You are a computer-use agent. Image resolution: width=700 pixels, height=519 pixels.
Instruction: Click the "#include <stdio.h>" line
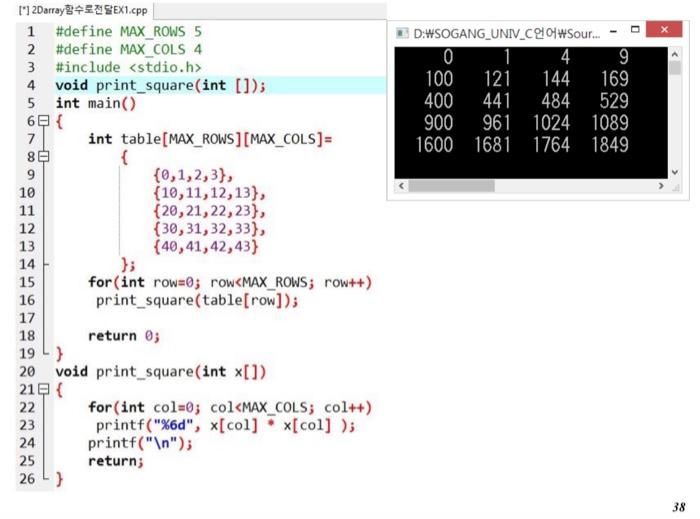[x=129, y=67]
